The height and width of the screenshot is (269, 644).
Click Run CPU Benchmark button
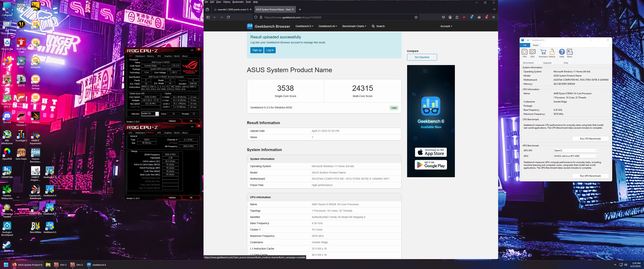coord(590,139)
